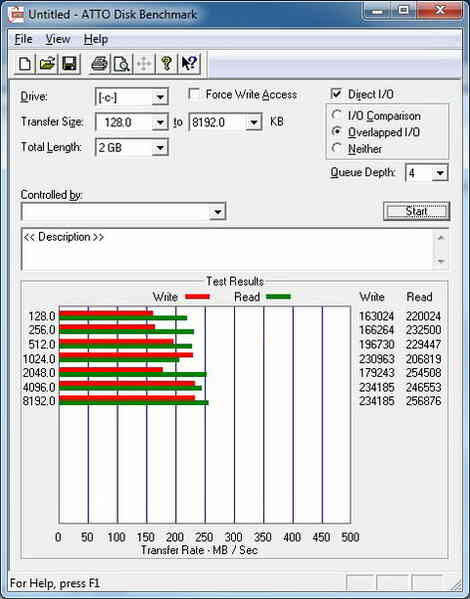This screenshot has width=470, height=599.
Task: Click the red write bar for 2048.0
Action: coord(111,370)
